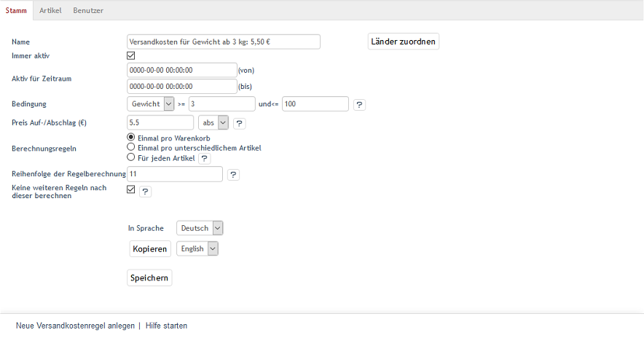Viewport: 644px width, 338px height.
Task: Expand the 'abs' price type dropdown
Action: (213, 123)
